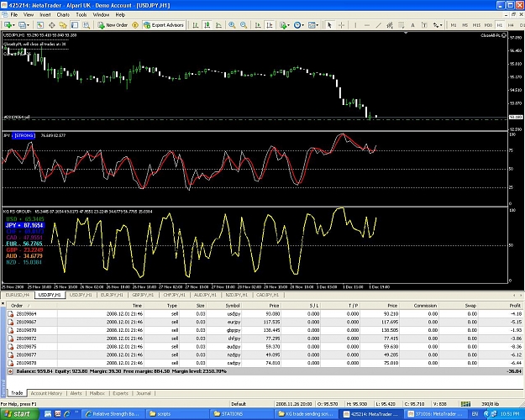Zoom out on the chart
Image resolution: width=525 pixels, height=420 pixels.
click(x=244, y=25)
